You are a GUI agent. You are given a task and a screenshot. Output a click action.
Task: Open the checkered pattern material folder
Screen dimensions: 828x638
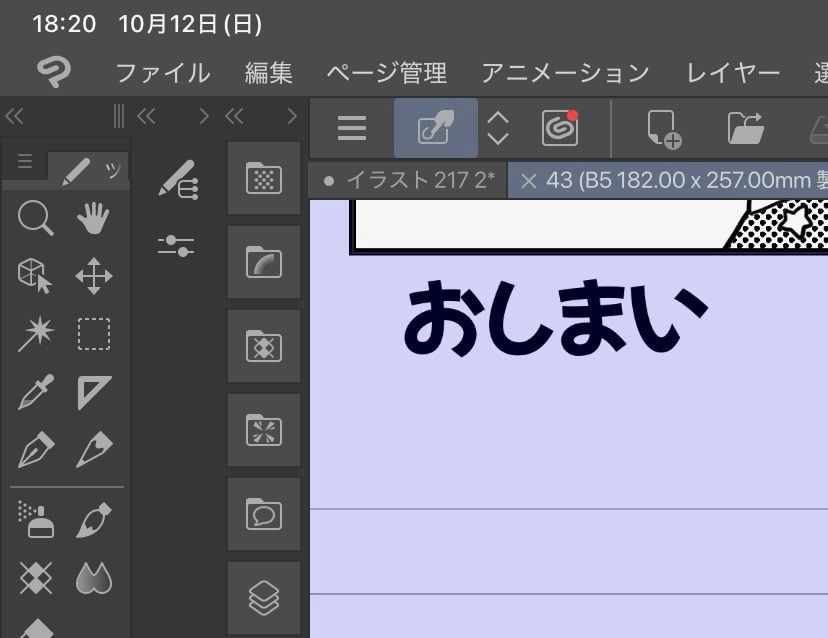(264, 346)
